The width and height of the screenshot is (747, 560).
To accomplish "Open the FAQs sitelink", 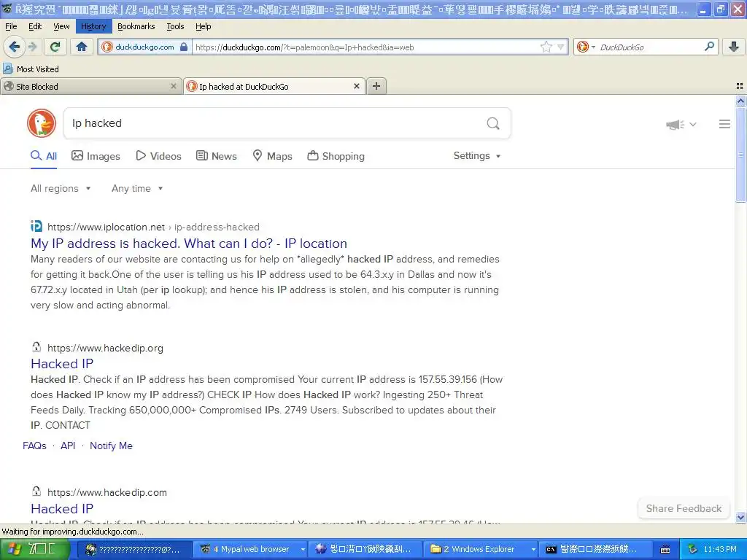I will (x=35, y=446).
